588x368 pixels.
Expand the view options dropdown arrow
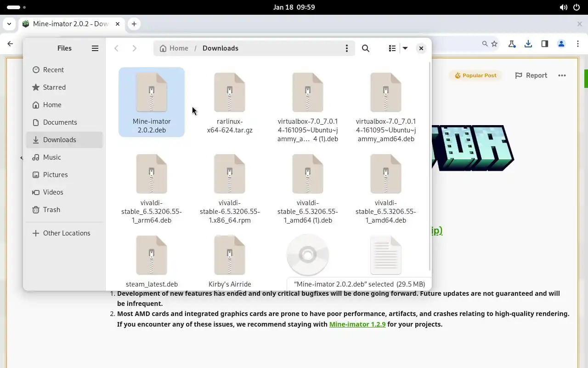click(405, 48)
